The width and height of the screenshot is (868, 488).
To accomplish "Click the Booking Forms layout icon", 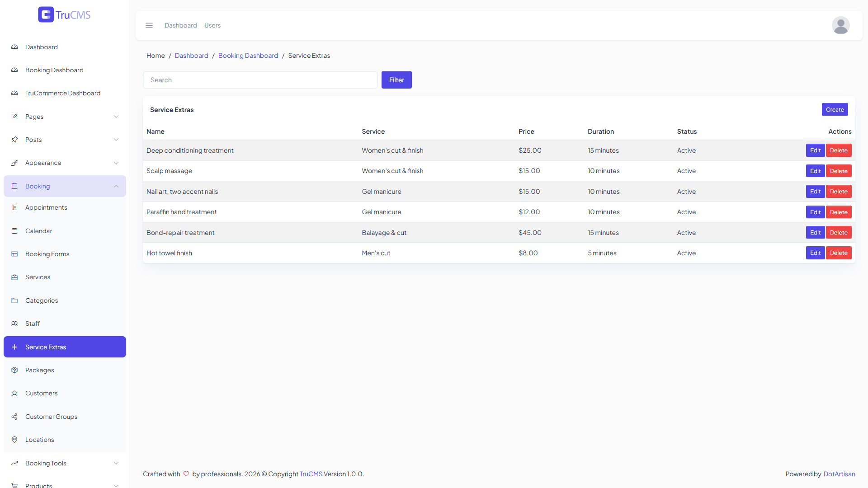I will point(14,254).
